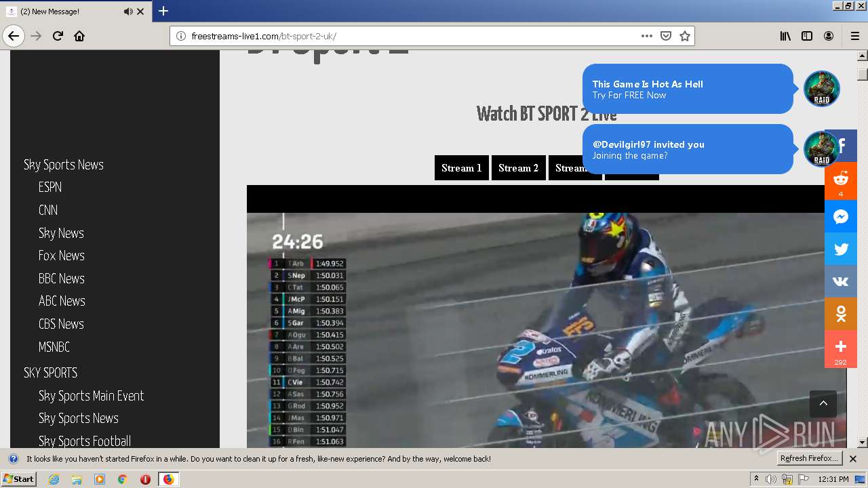This screenshot has height=488, width=868.
Task: Open the 'This Game Is Hot As Hell' notification
Action: [x=688, y=89]
